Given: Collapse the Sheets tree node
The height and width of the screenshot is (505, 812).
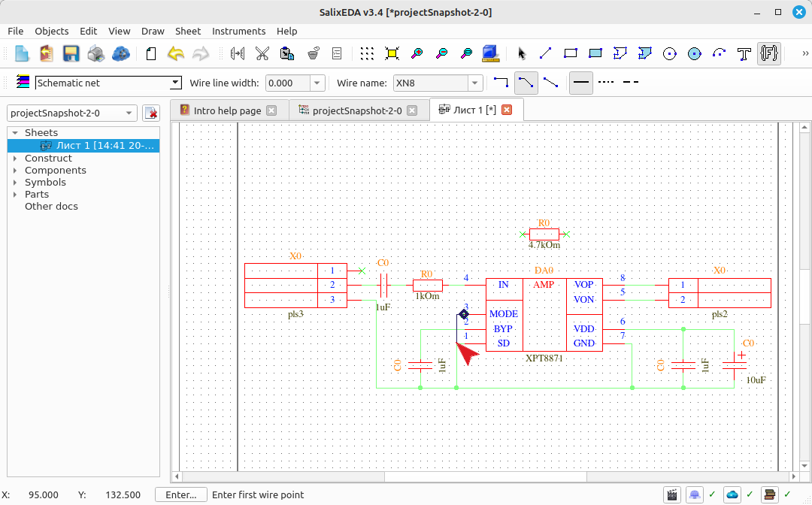Looking at the screenshot, I should [15, 133].
